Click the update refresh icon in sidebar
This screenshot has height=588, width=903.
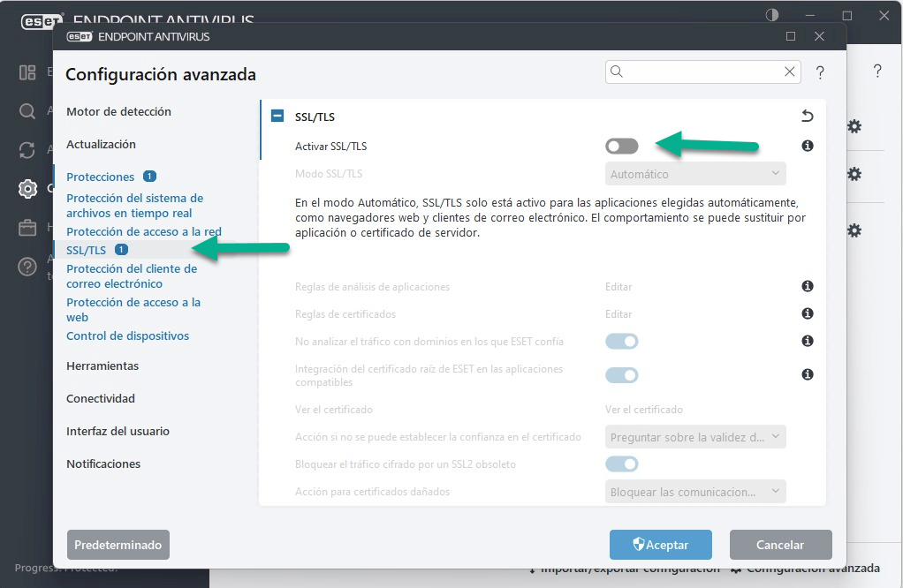point(27,150)
